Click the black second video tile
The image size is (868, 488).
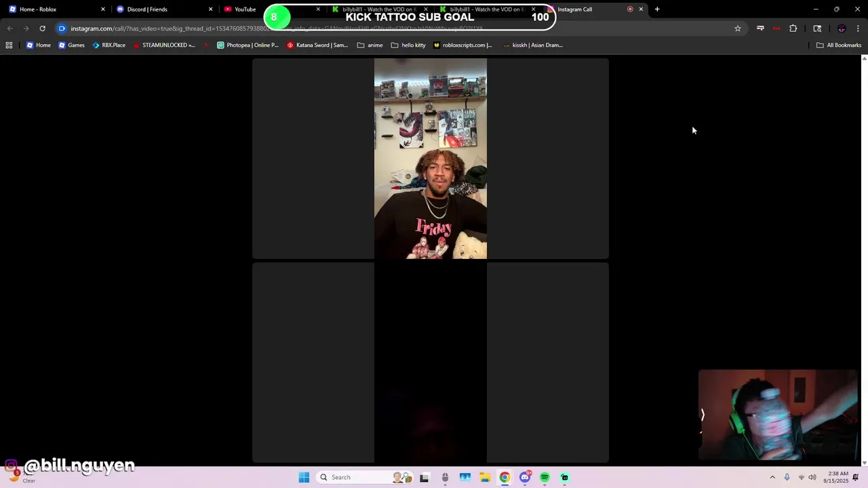pos(431,363)
